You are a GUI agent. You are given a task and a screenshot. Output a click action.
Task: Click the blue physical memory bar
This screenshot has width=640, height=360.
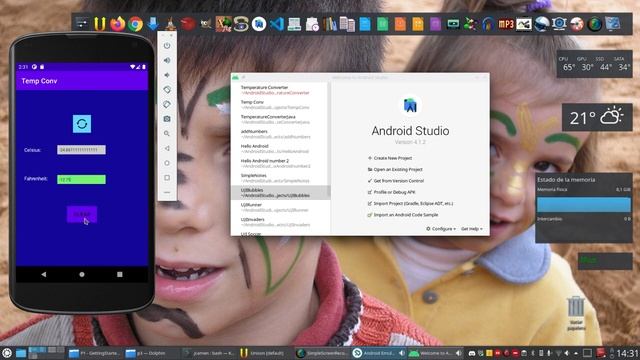coord(584,204)
